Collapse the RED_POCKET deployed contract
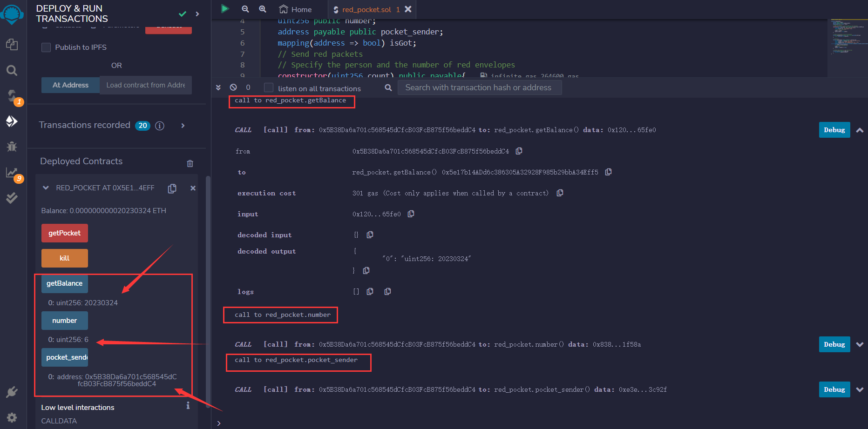Viewport: 868px width, 429px height. [45, 188]
